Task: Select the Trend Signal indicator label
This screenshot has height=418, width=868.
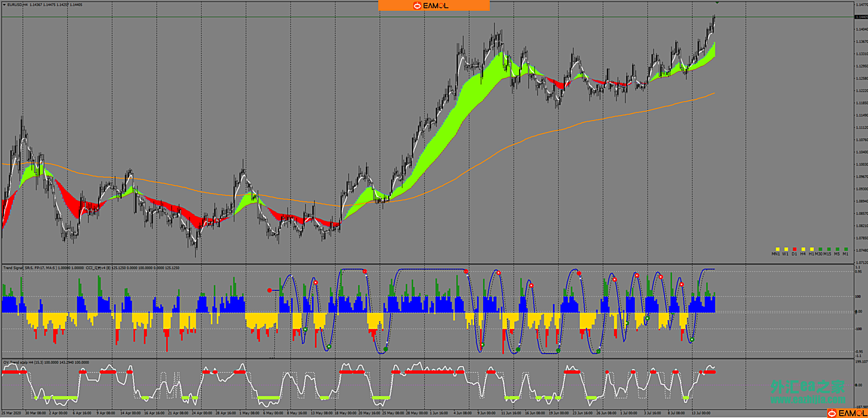Action: click(13, 268)
